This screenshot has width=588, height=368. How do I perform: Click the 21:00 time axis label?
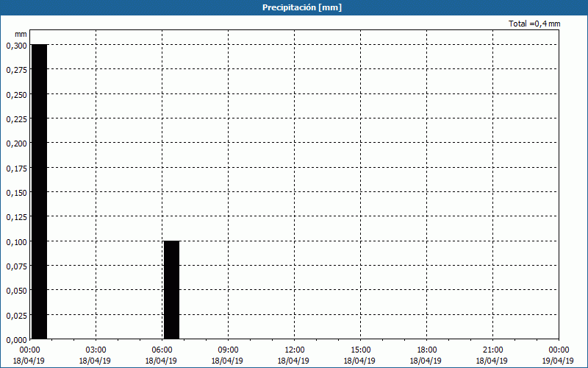click(x=492, y=350)
